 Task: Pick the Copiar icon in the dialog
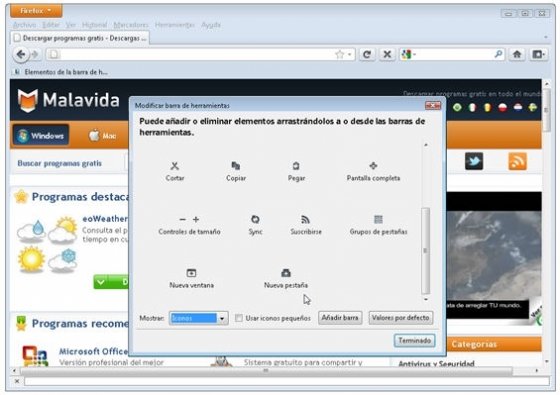pyautogui.click(x=236, y=166)
